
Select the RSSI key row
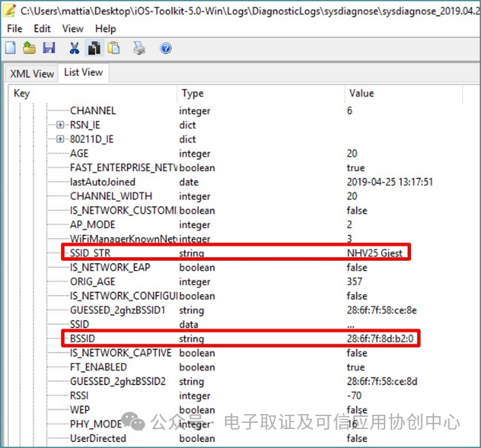[79, 396]
